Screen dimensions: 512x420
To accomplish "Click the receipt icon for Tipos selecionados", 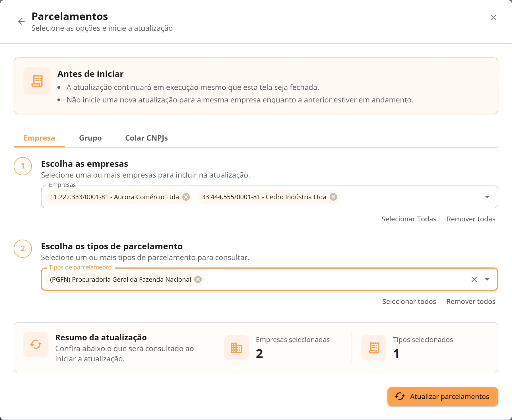I will pyautogui.click(x=374, y=348).
